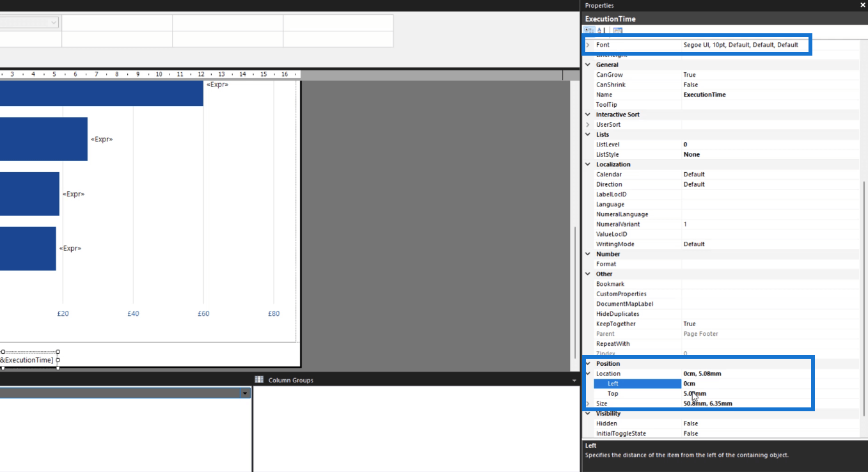Image resolution: width=868 pixels, height=472 pixels.
Task: Click the £20 axis label
Action: pos(63,313)
